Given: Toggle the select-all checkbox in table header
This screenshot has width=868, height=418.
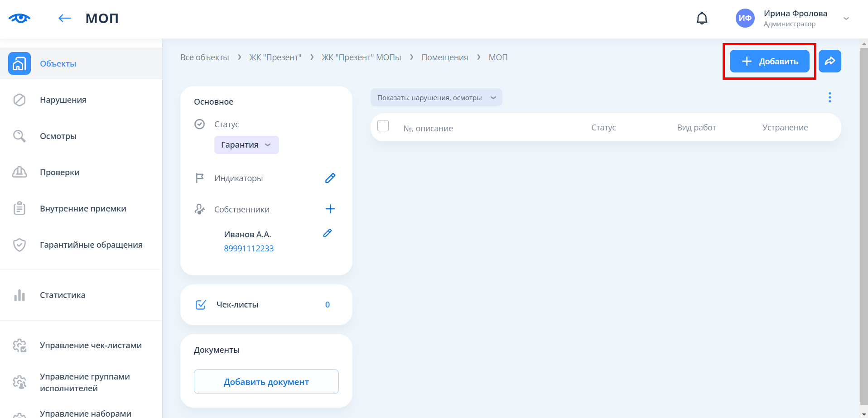Looking at the screenshot, I should point(383,126).
